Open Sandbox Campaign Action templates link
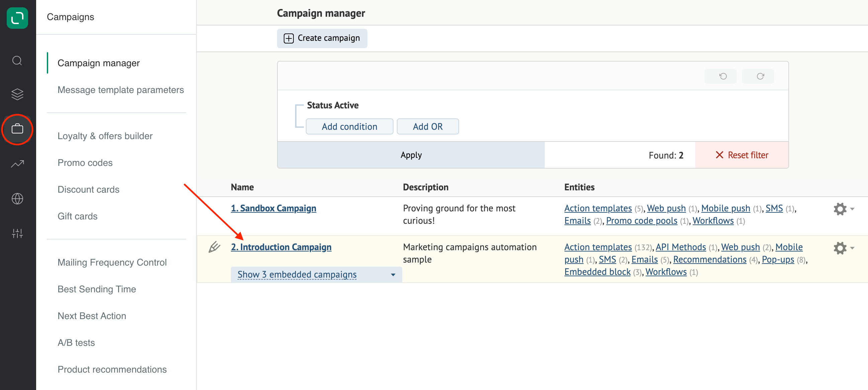The height and width of the screenshot is (390, 868). [597, 208]
